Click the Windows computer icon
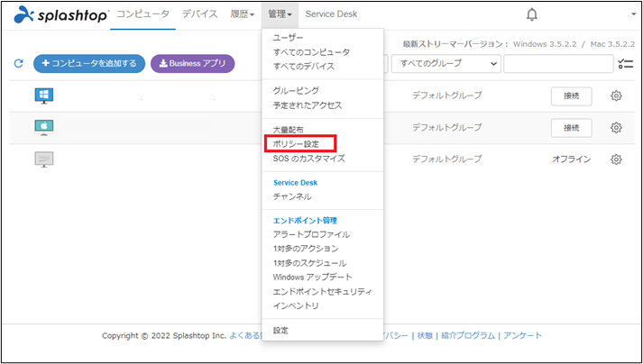This screenshot has height=364, width=643. click(44, 96)
